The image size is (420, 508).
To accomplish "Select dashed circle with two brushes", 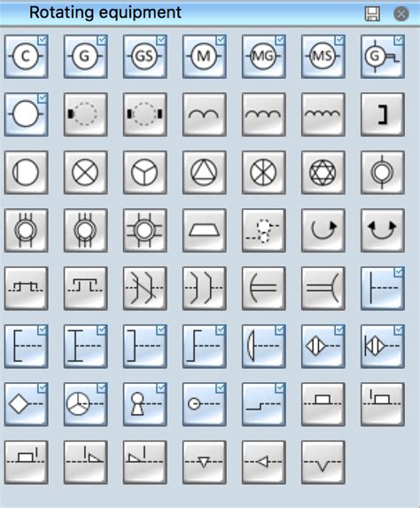I will click(x=145, y=114).
